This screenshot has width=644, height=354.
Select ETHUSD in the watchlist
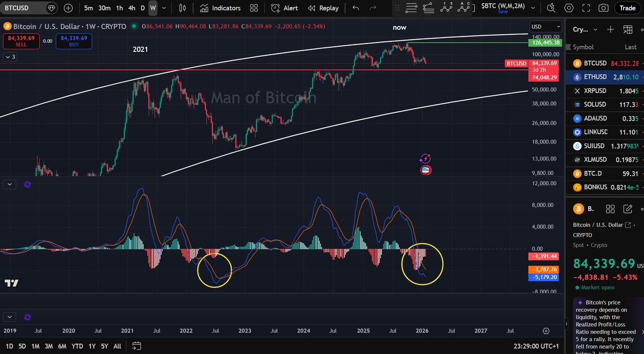tap(596, 77)
